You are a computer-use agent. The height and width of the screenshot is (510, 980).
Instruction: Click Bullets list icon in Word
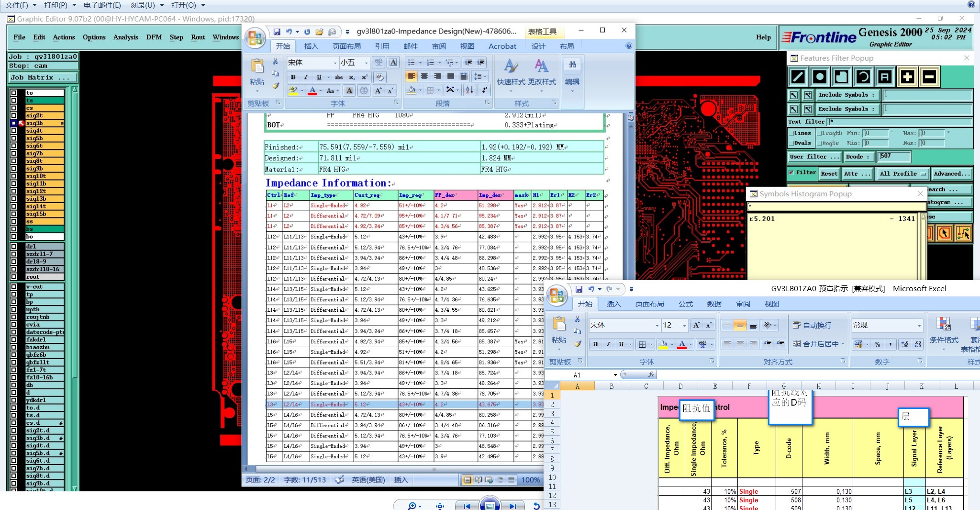[411, 63]
